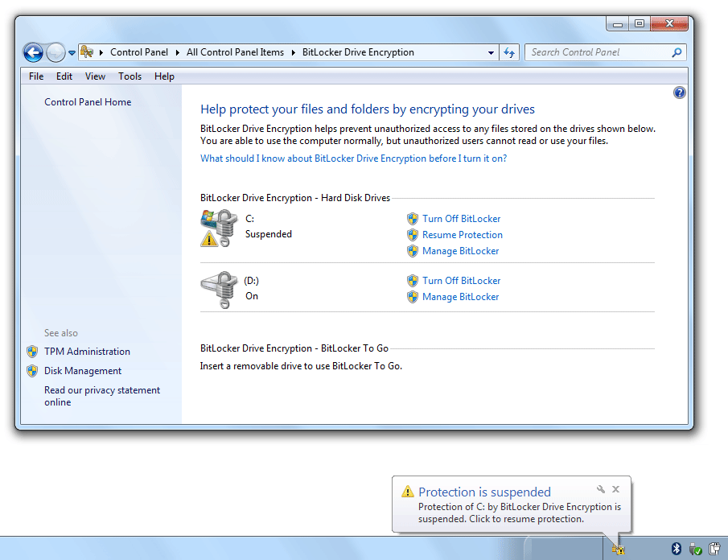Go to Control Panel Home
The image size is (728, 560).
88,102
